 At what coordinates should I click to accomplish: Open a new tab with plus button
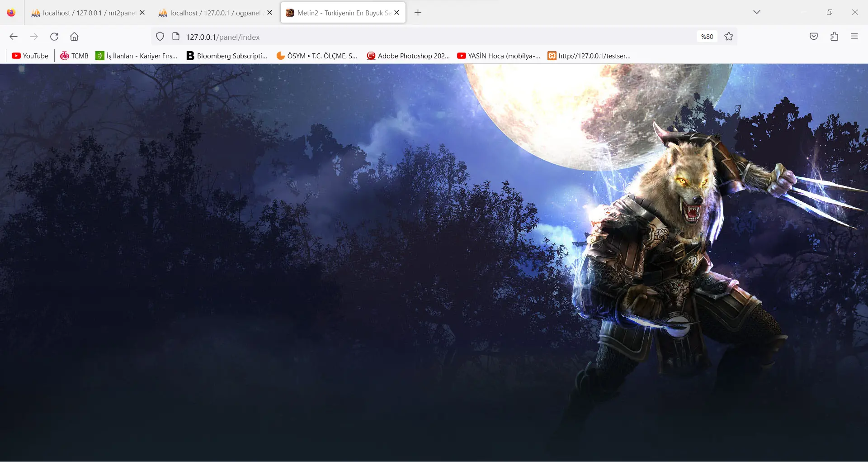[x=418, y=13]
